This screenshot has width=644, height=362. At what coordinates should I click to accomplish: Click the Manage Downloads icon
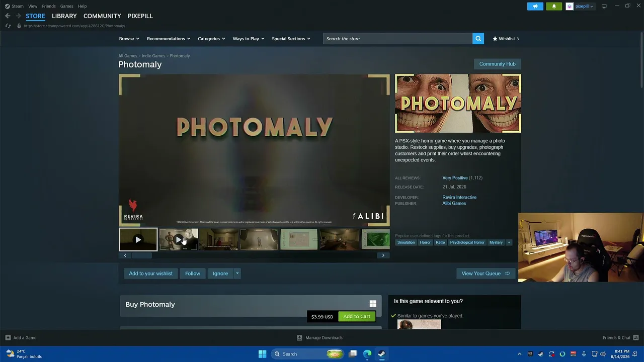[299, 338]
